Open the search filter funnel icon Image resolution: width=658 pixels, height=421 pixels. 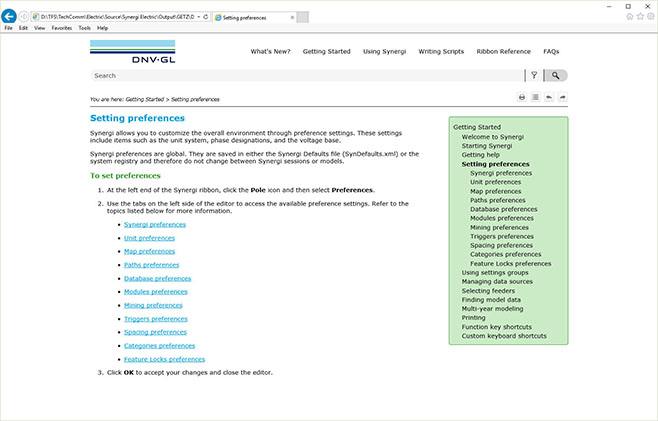(534, 76)
